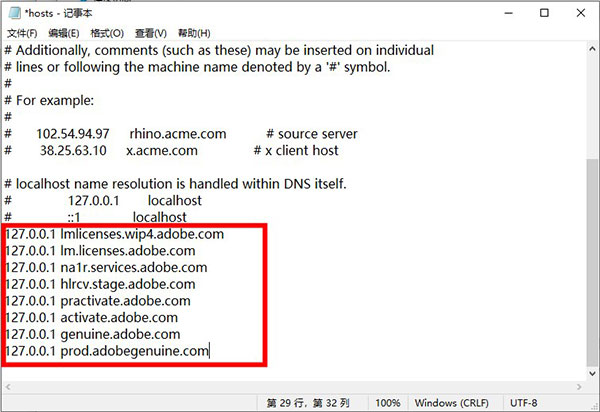Screen dimensions: 600x412
Task: Open the 格式(O) menu
Action: (x=107, y=33)
